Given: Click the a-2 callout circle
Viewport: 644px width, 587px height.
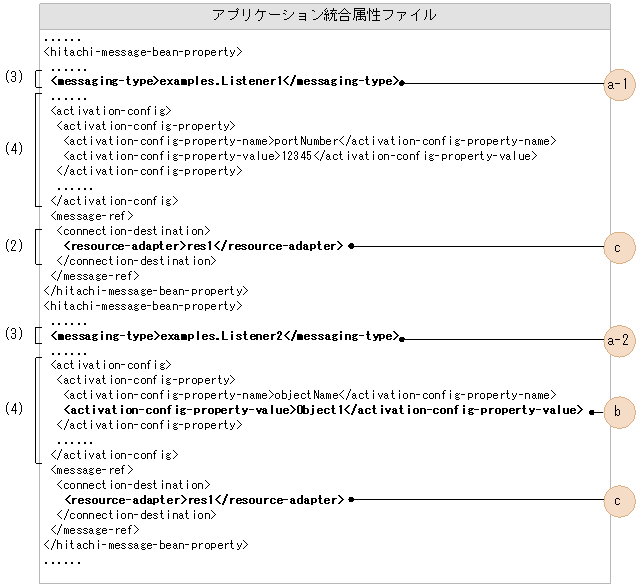Looking at the screenshot, I should tap(618, 339).
